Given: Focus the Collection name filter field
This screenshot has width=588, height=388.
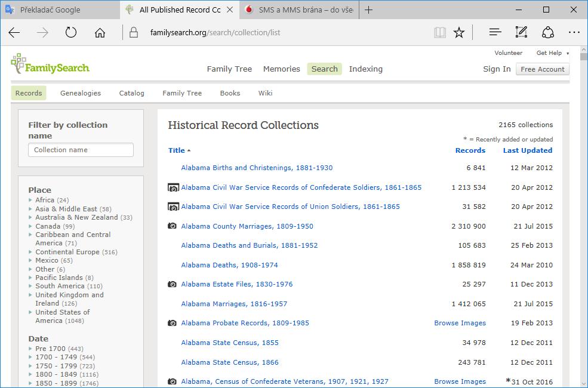Looking at the screenshot, I should coord(81,150).
